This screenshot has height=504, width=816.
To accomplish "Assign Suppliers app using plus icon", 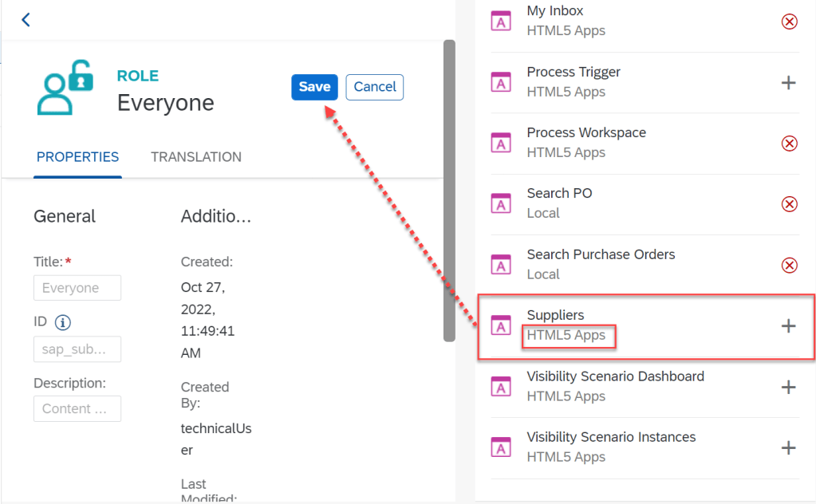I will [x=788, y=325].
